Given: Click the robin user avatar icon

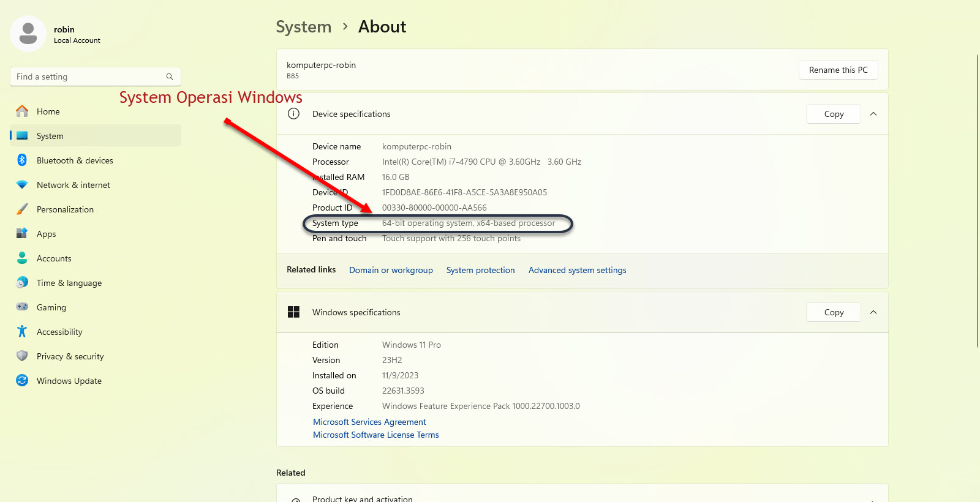Looking at the screenshot, I should pyautogui.click(x=28, y=34).
